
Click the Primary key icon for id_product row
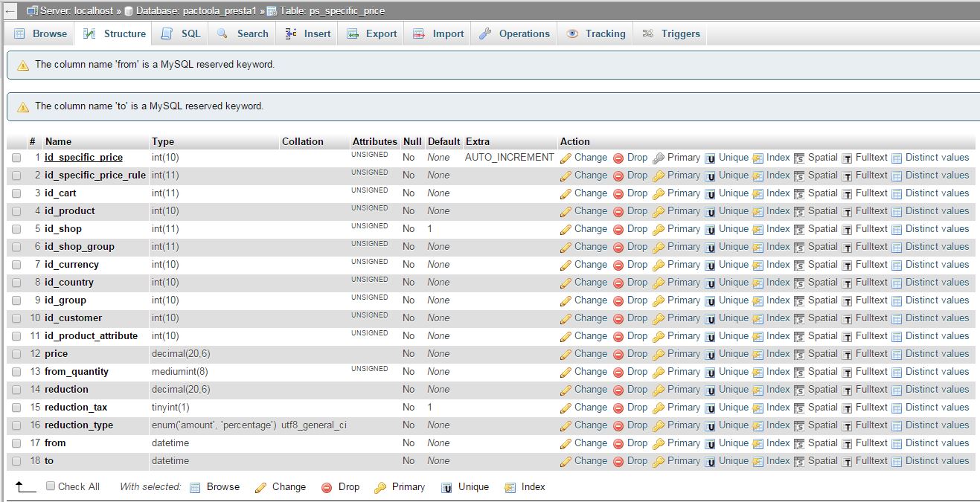659,211
